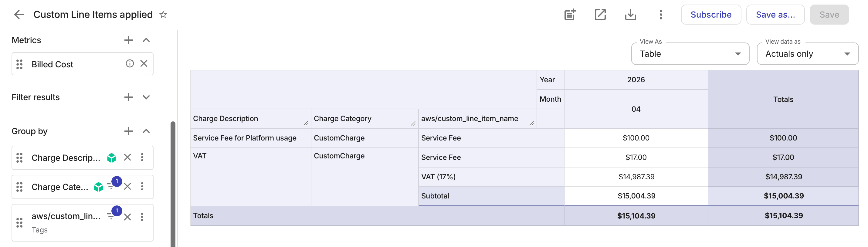
Task: Remove aws/custom_lin... grouping
Action: pyautogui.click(x=127, y=217)
